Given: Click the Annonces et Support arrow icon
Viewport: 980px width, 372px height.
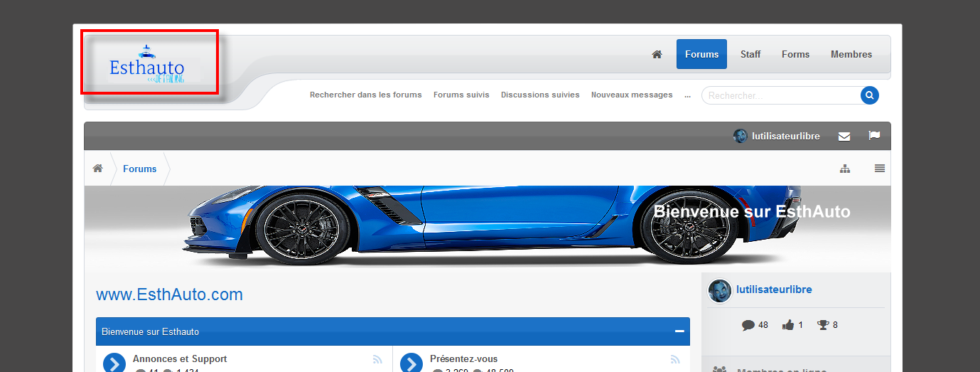Looking at the screenshot, I should (x=114, y=363).
